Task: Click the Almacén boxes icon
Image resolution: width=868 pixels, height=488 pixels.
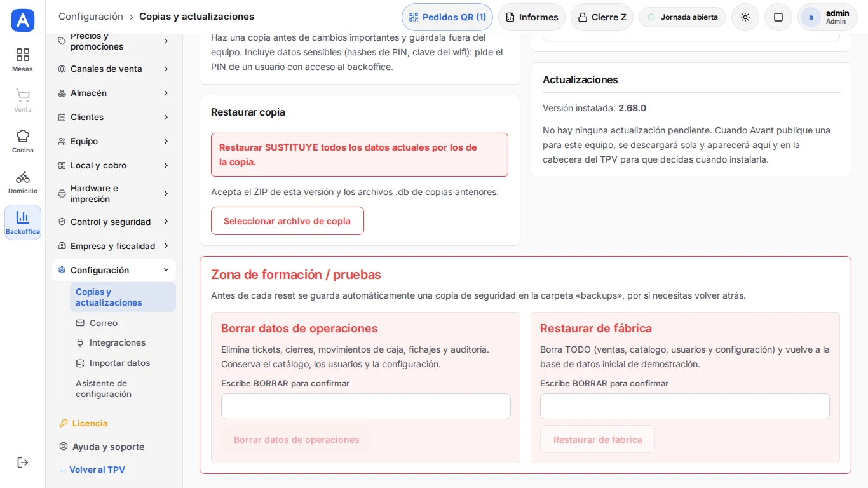Action: coord(62,93)
